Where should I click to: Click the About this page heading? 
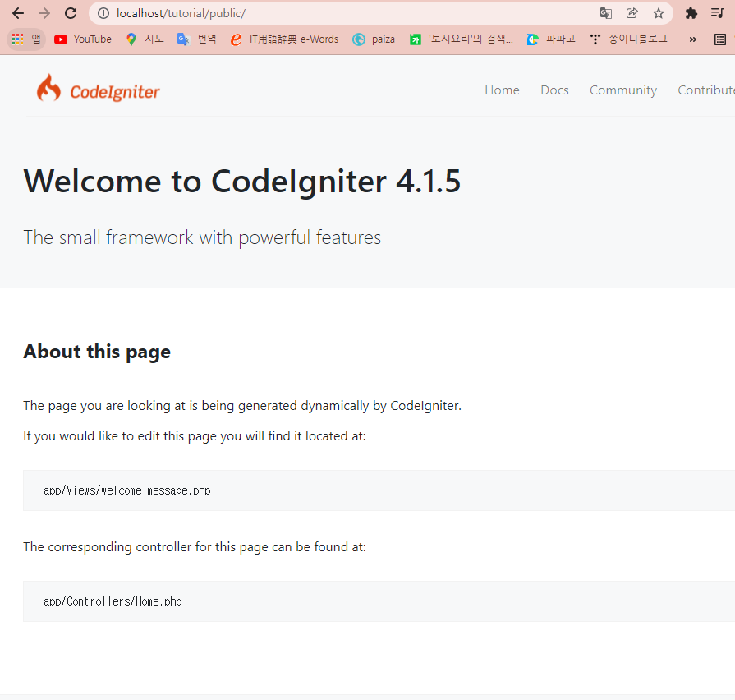coord(97,352)
